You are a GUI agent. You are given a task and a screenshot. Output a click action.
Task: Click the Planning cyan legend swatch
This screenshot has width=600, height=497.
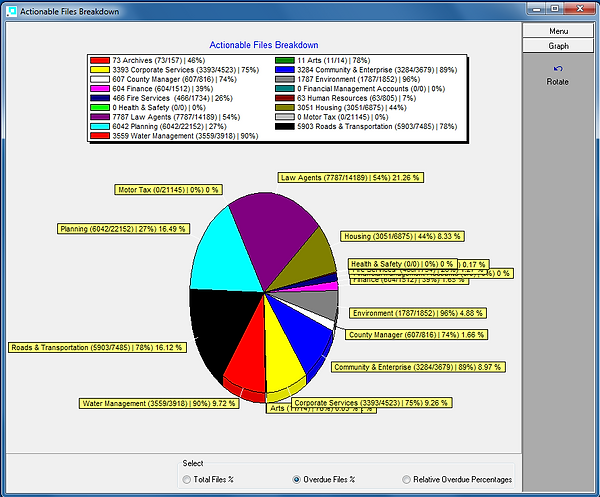100,127
